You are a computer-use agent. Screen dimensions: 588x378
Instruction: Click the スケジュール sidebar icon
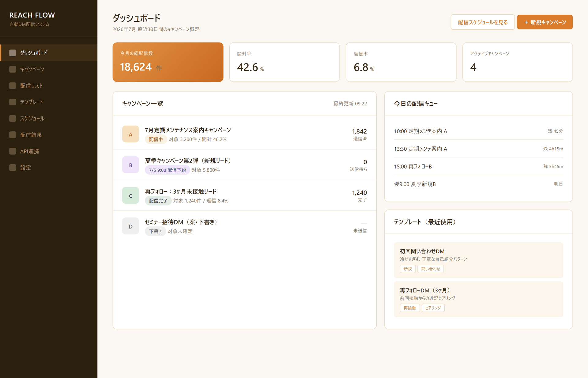tap(13, 118)
